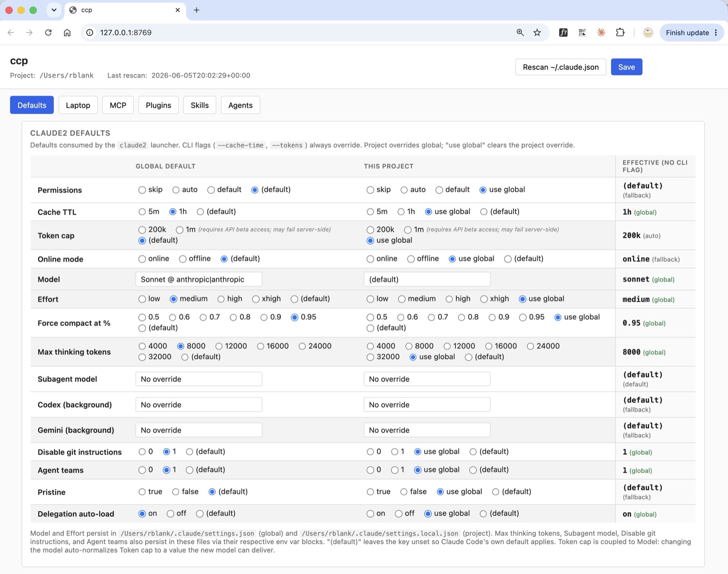Viewport: 728px width, 574px height.
Task: Open the font script extension icon
Action: pyautogui.click(x=563, y=33)
